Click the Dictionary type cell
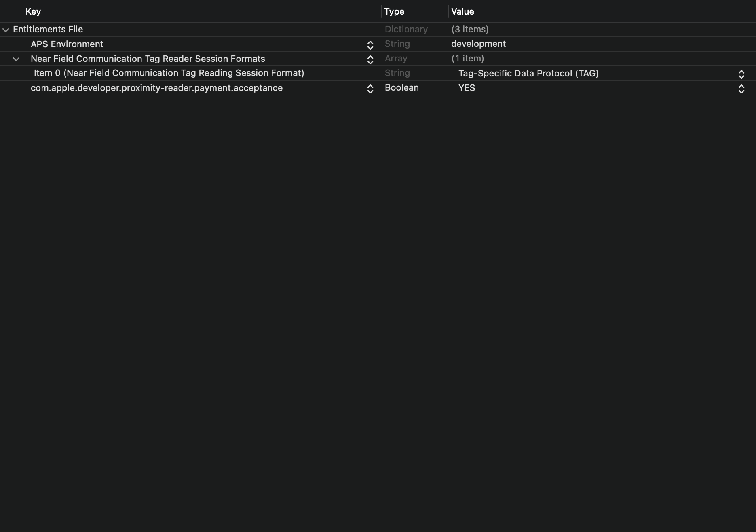 [x=406, y=29]
